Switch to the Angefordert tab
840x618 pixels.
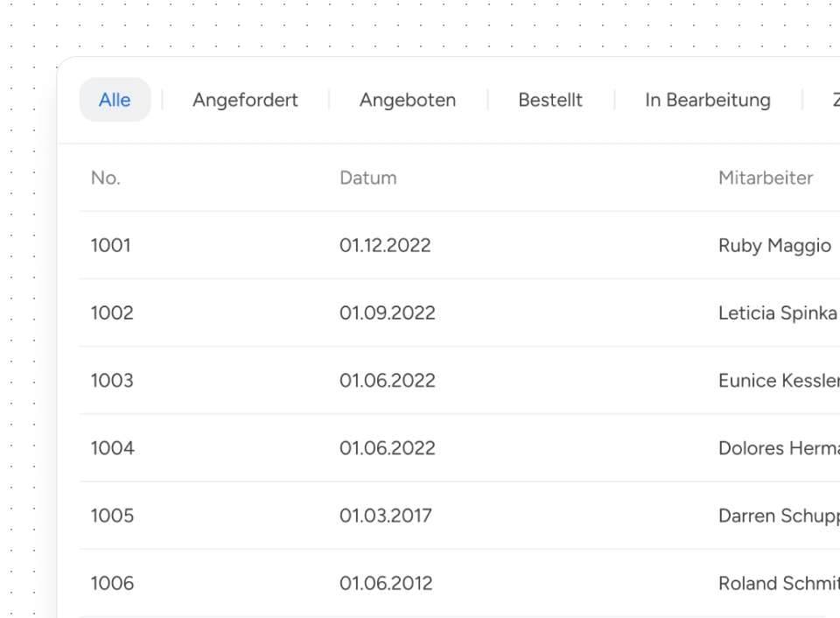[x=245, y=100]
